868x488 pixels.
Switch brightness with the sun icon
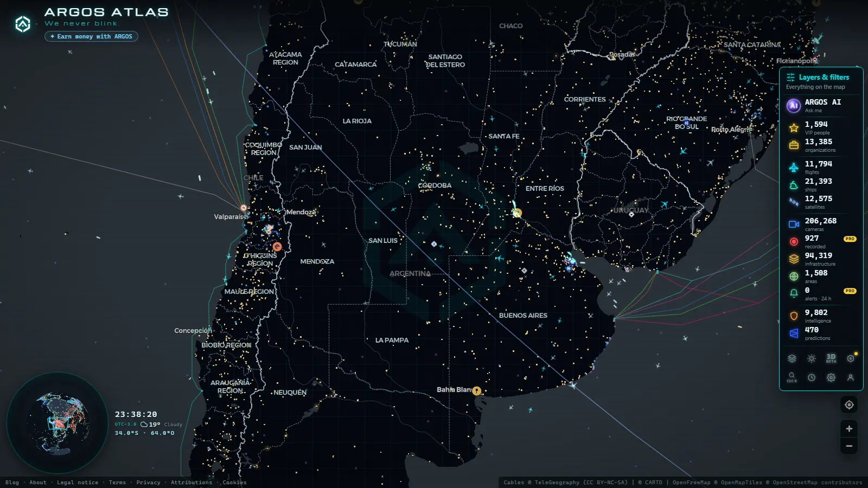[x=812, y=358]
